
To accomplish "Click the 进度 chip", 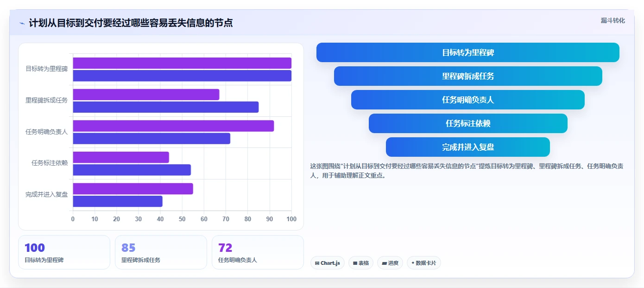I will (x=390, y=263).
